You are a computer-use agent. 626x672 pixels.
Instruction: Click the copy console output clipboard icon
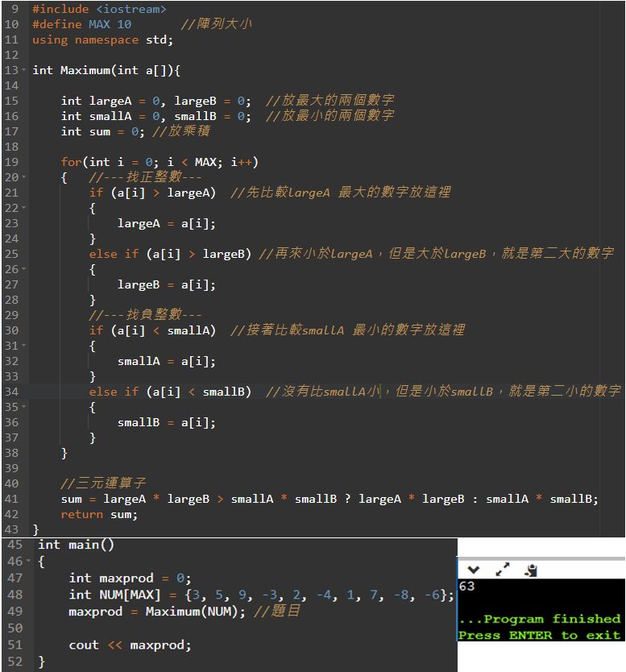pyautogui.click(x=530, y=570)
